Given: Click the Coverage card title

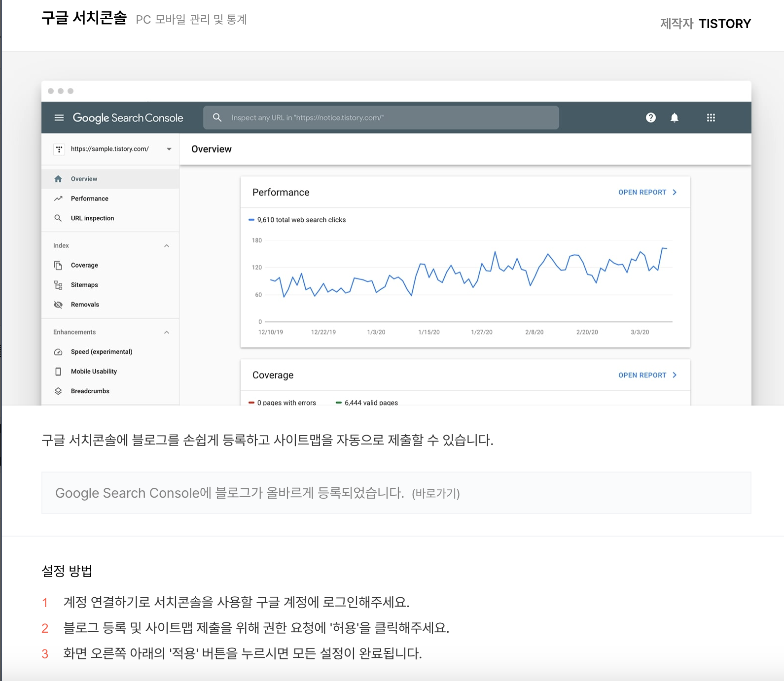Looking at the screenshot, I should click(x=273, y=375).
